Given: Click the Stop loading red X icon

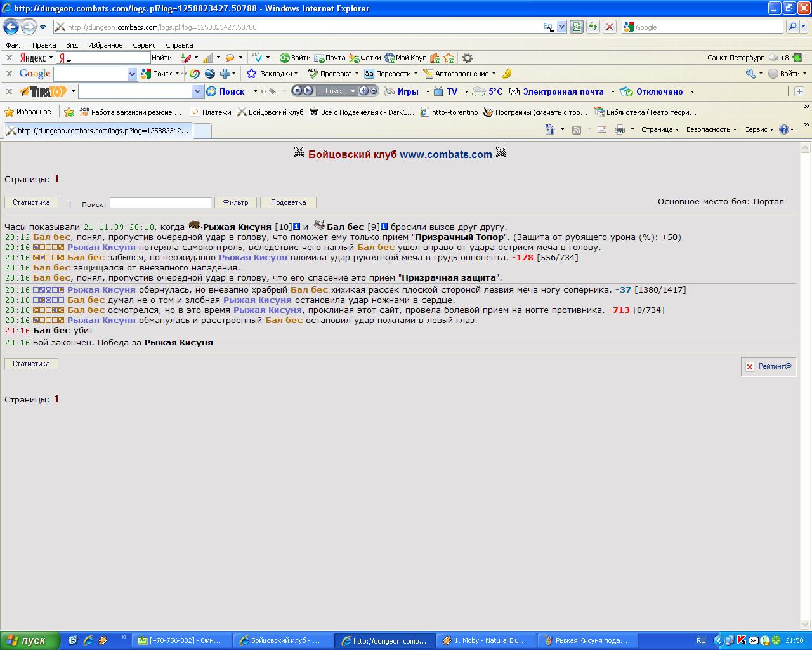Looking at the screenshot, I should [609, 27].
